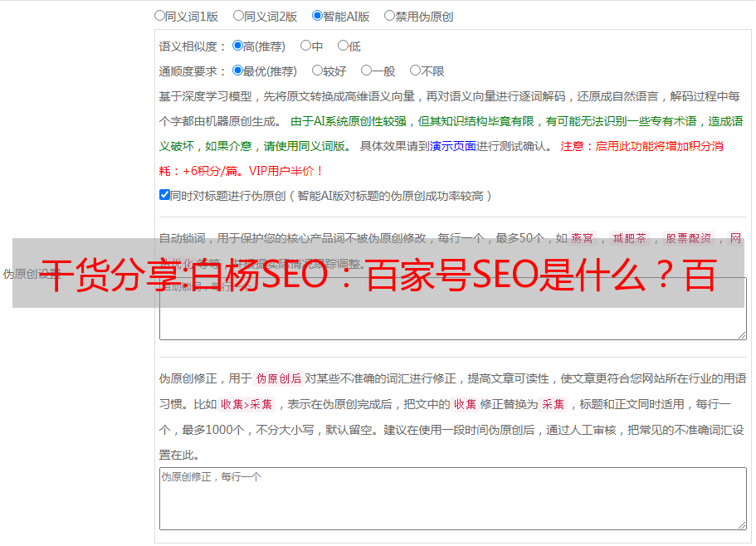This screenshot has height=546, width=756.
Task: Click the resize handle of 自动锁词 textarea
Action: coord(741,334)
